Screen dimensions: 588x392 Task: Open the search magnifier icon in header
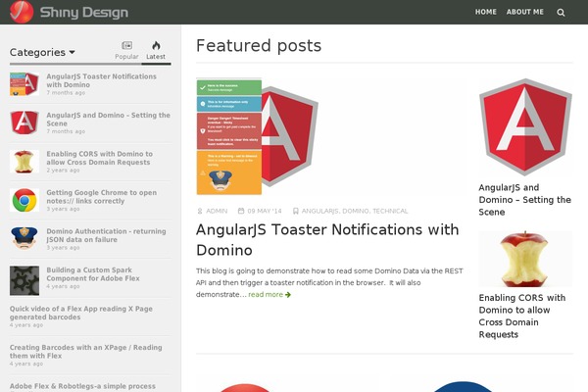click(x=561, y=13)
